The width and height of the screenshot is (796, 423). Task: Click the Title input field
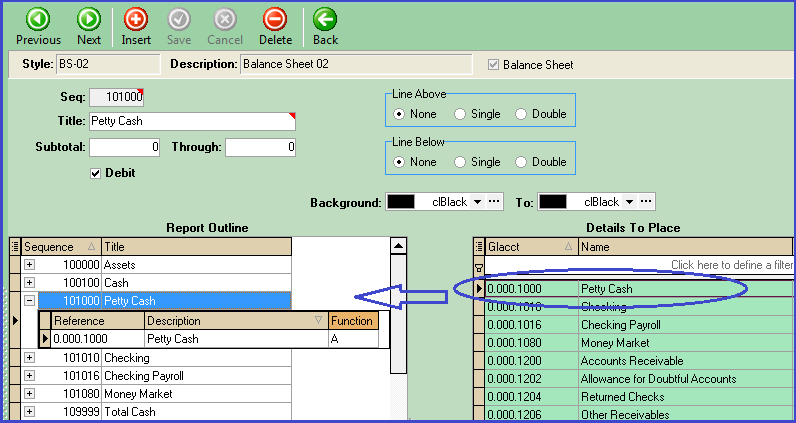click(192, 121)
